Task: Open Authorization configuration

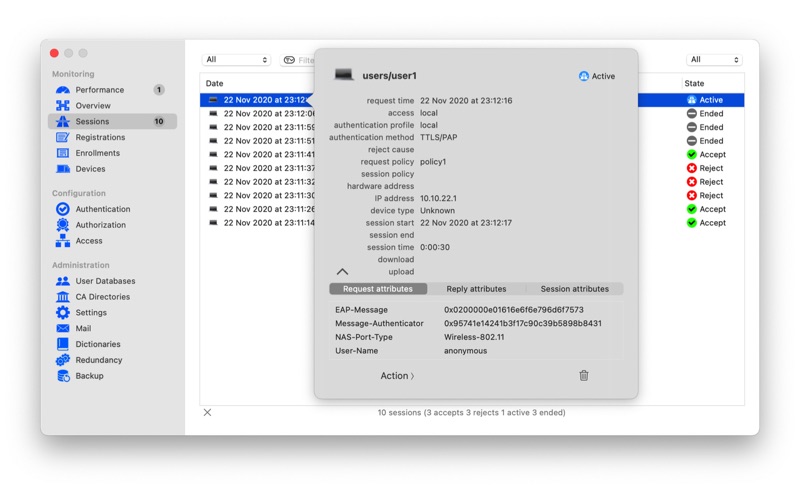Action: coord(101,225)
